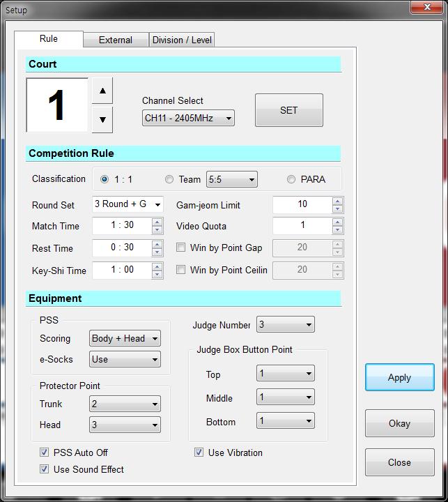Open Channel Select dropdown CH11 - 2405MHz
Screen dimensions: 448x502
[x=188, y=118]
